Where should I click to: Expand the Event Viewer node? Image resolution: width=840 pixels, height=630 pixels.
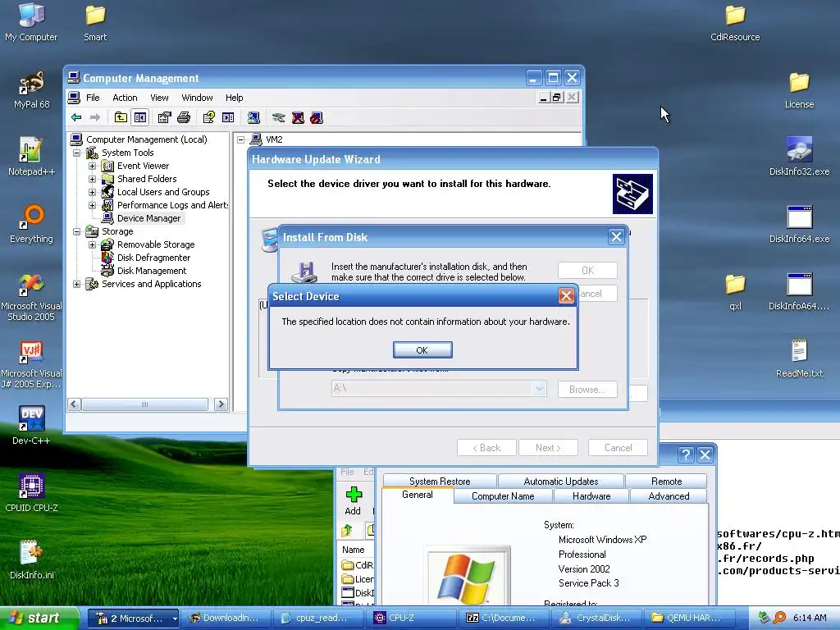pos(92,166)
